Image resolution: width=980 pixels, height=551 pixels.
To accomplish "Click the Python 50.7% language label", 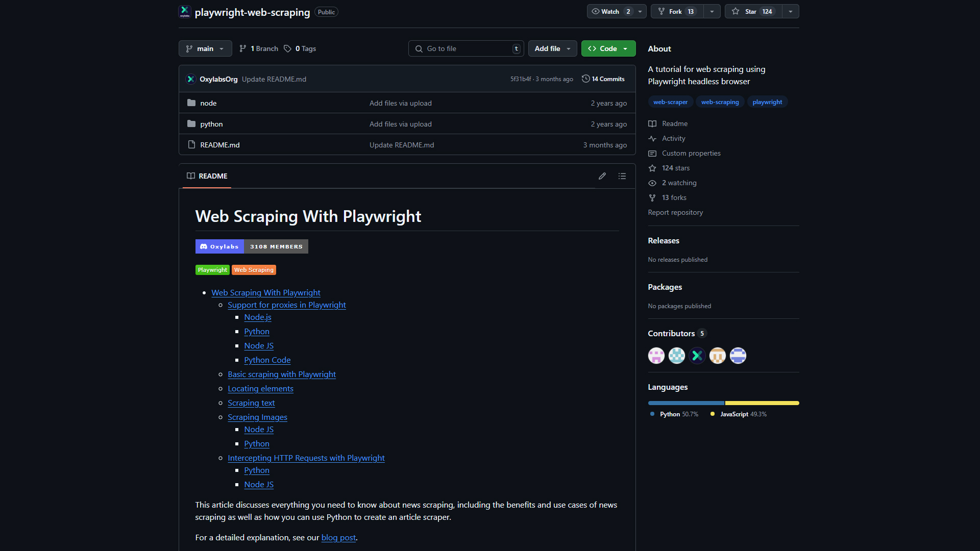I will coord(674,414).
